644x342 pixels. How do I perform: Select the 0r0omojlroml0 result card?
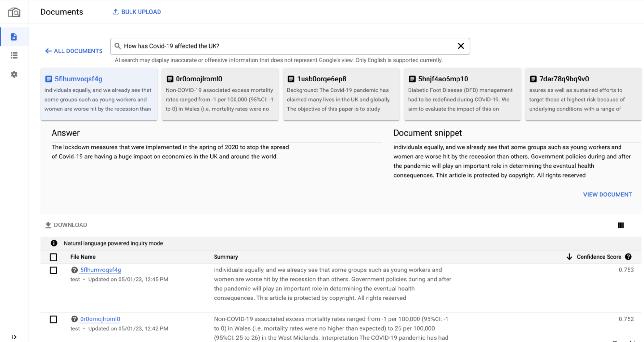pos(220,94)
